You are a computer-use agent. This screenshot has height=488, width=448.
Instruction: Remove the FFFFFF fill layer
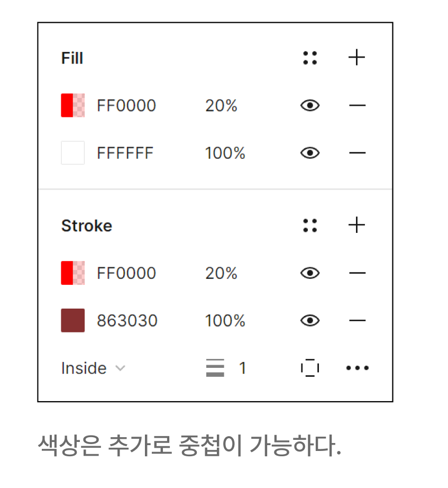(357, 153)
